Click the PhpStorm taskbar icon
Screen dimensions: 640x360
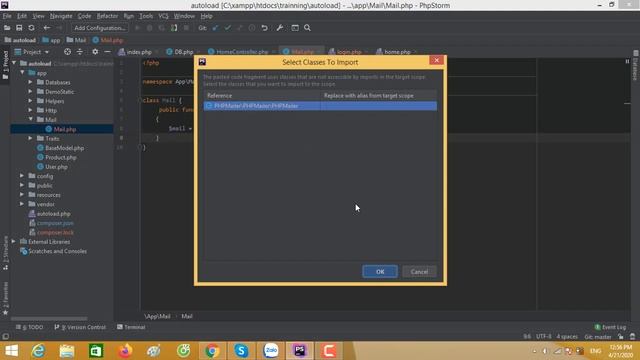tap(300, 351)
